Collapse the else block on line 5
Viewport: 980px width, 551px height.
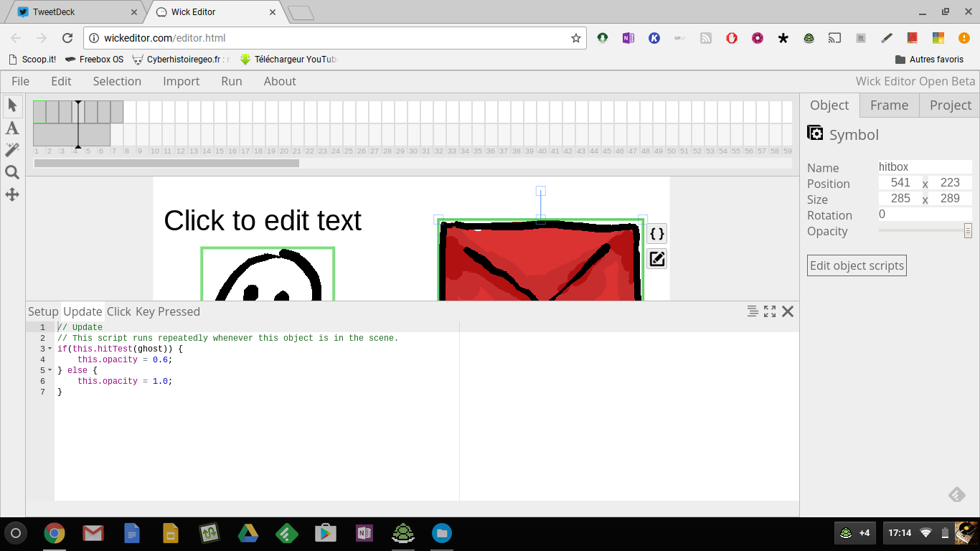pos(50,370)
